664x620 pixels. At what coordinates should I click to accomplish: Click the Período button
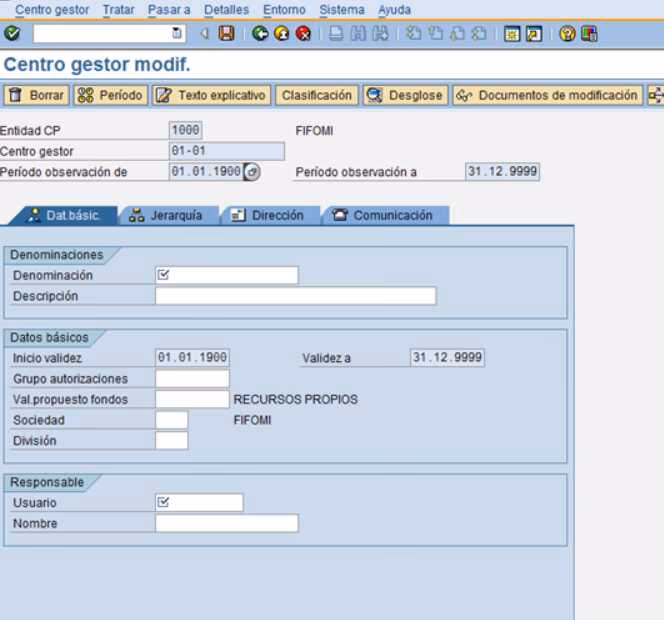[111, 95]
